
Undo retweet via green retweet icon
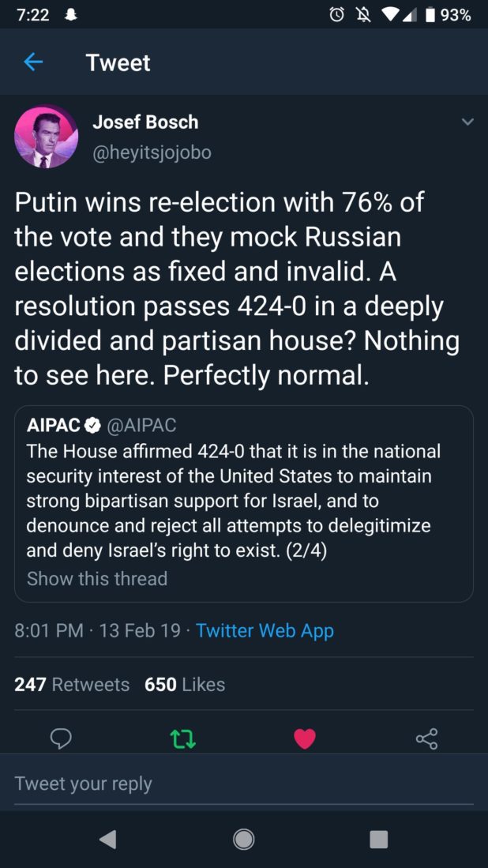pos(182,738)
